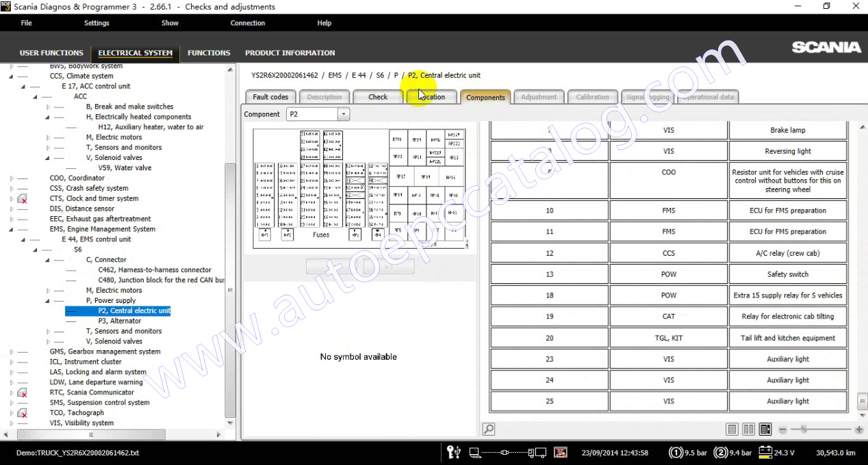Click the circuit 1 pressure icon
The width and height of the screenshot is (868, 465).
pyautogui.click(x=676, y=452)
